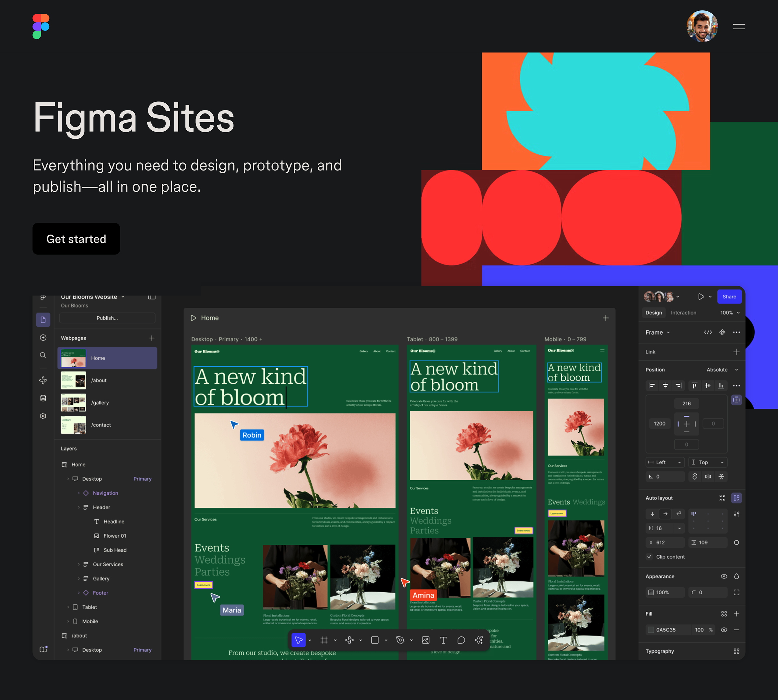Expand the Footer layer
The height and width of the screenshot is (700, 778).
(x=79, y=593)
